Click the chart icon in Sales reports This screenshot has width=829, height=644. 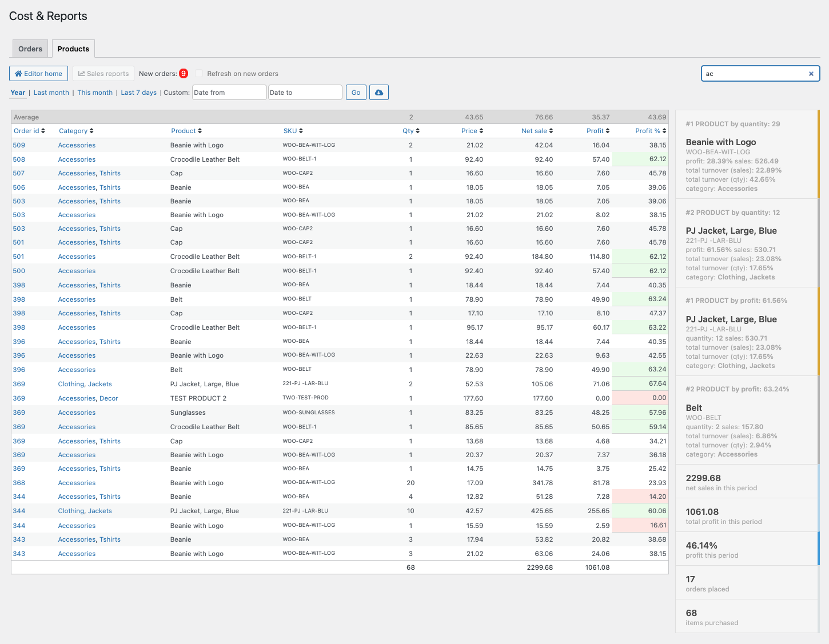(x=82, y=74)
